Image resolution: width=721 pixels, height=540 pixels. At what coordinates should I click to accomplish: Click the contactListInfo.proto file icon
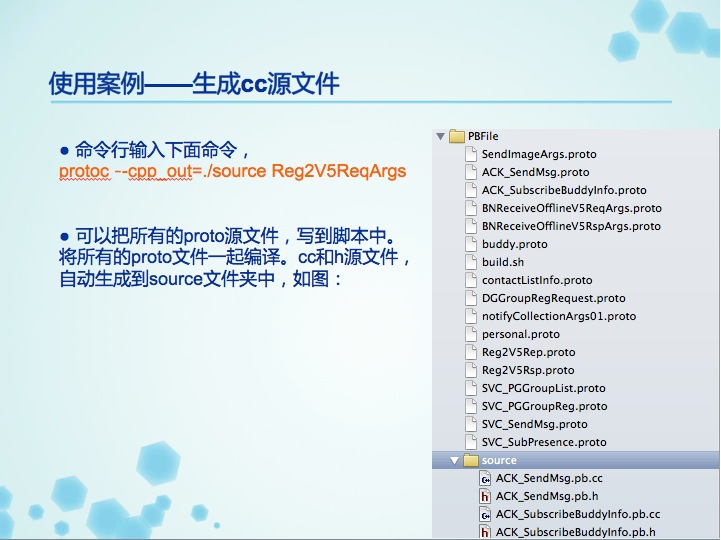point(471,280)
